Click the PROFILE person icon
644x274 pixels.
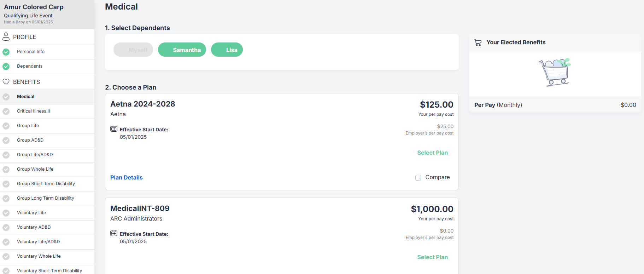[x=6, y=37]
